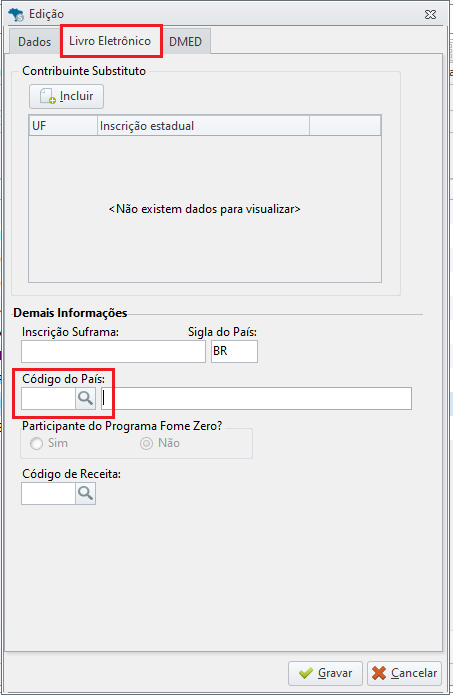Click the Inscrição estadual column header
The height and width of the screenshot is (698, 453).
(x=203, y=126)
